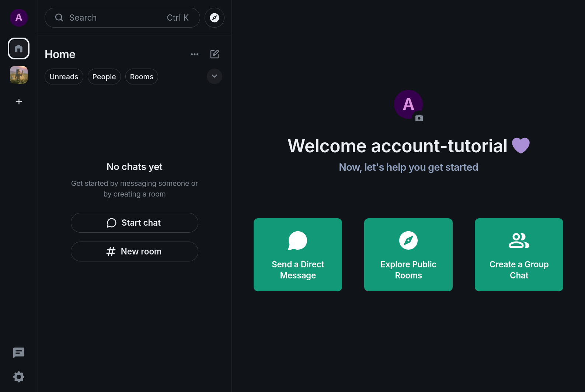Select Create a Group Chat tile
This screenshot has height=392, width=585.
pyautogui.click(x=519, y=255)
